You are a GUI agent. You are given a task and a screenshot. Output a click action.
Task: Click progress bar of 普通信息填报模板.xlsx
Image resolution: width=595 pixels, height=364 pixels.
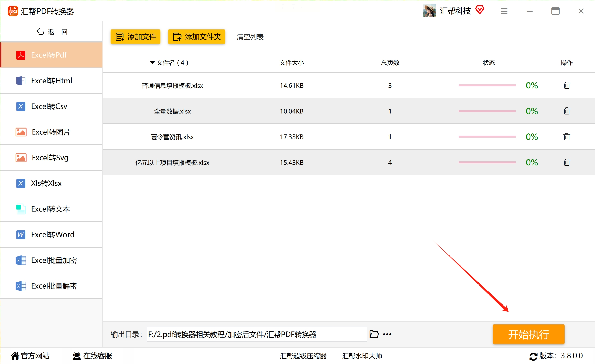click(x=487, y=85)
